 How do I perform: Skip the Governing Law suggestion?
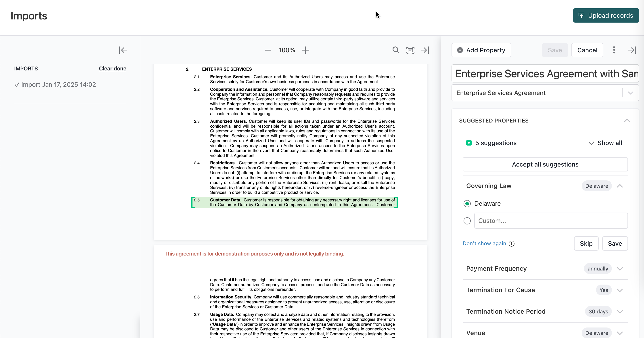pos(586,243)
